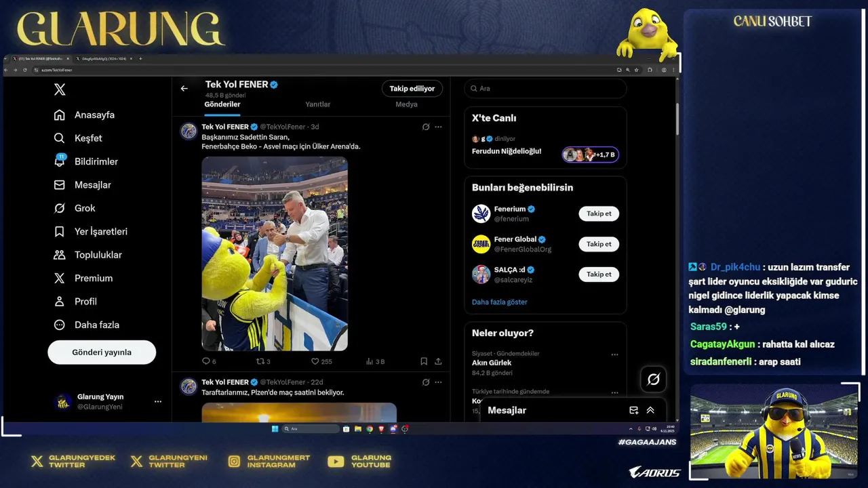Image resolution: width=868 pixels, height=488 pixels.
Task: Open Mesajlar in the sidebar
Action: (x=82, y=184)
